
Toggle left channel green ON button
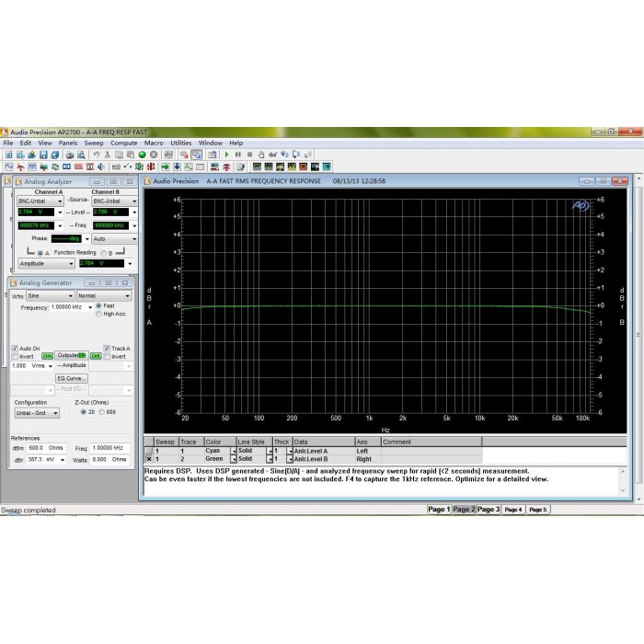point(47,356)
